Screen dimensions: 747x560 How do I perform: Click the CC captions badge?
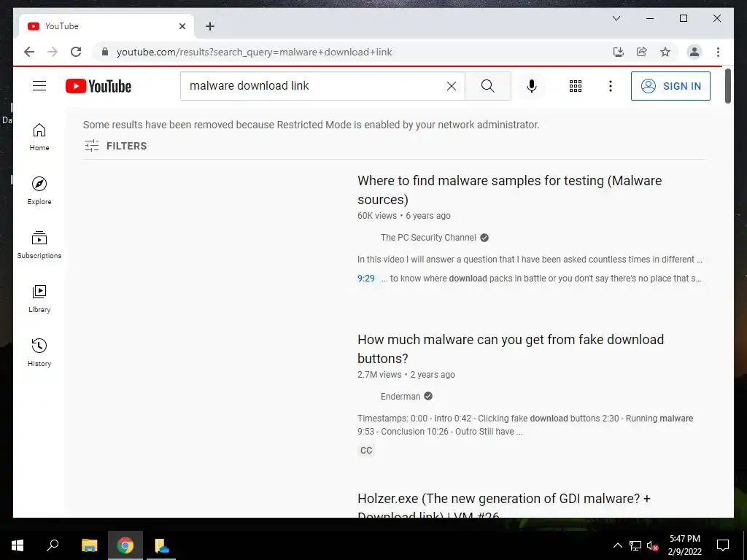pos(366,451)
